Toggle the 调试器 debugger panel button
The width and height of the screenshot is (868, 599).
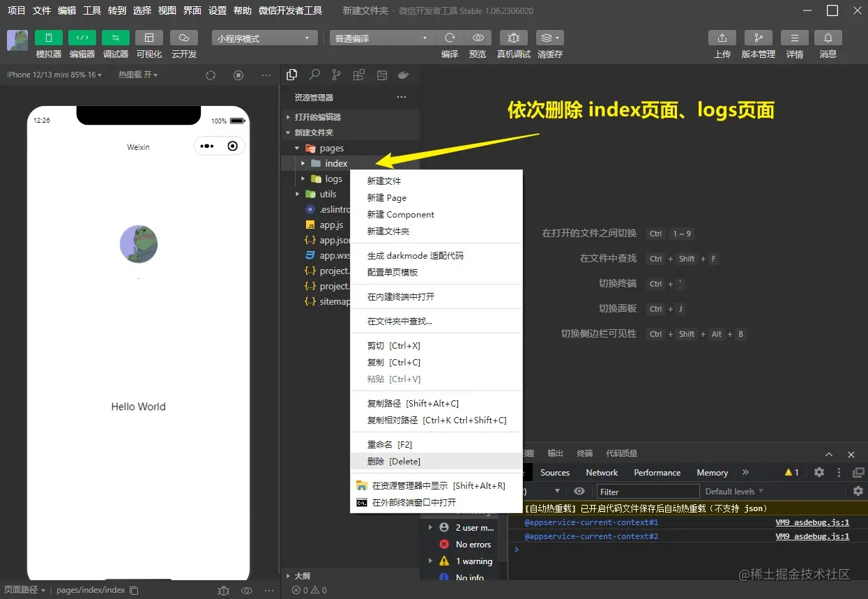pyautogui.click(x=115, y=38)
